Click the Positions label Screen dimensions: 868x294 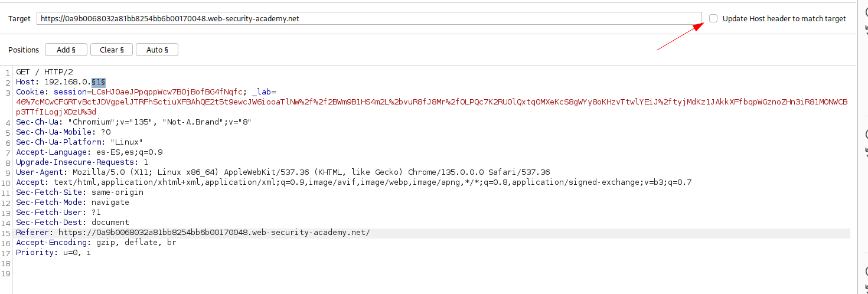tap(24, 50)
